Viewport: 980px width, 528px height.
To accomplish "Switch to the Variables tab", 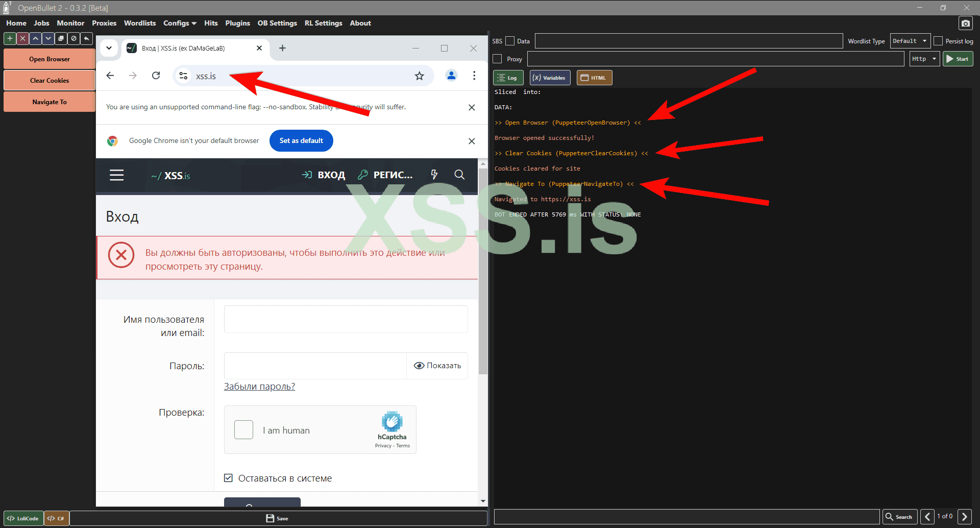I will [550, 78].
